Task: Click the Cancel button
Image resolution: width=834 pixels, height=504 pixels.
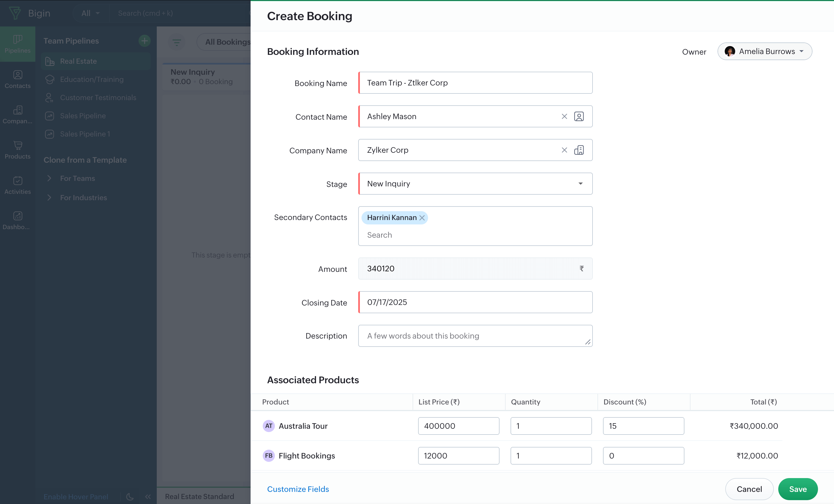Action: point(749,489)
